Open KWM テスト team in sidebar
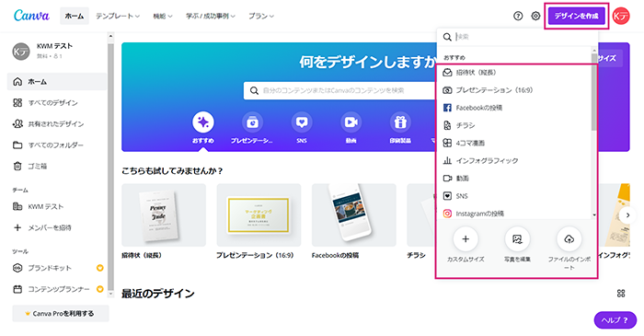Image resolution: width=644 pixels, height=336 pixels. click(x=57, y=206)
